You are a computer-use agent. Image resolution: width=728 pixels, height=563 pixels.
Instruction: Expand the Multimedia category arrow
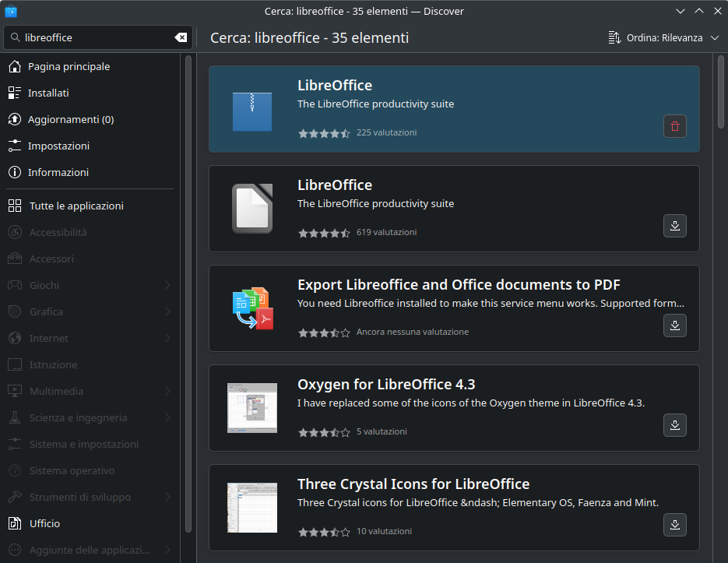[x=167, y=392]
